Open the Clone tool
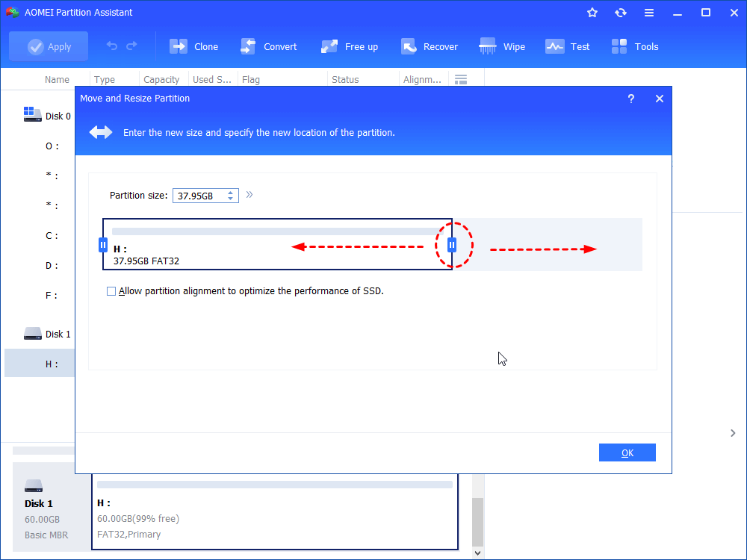The height and width of the screenshot is (560, 747). point(194,46)
